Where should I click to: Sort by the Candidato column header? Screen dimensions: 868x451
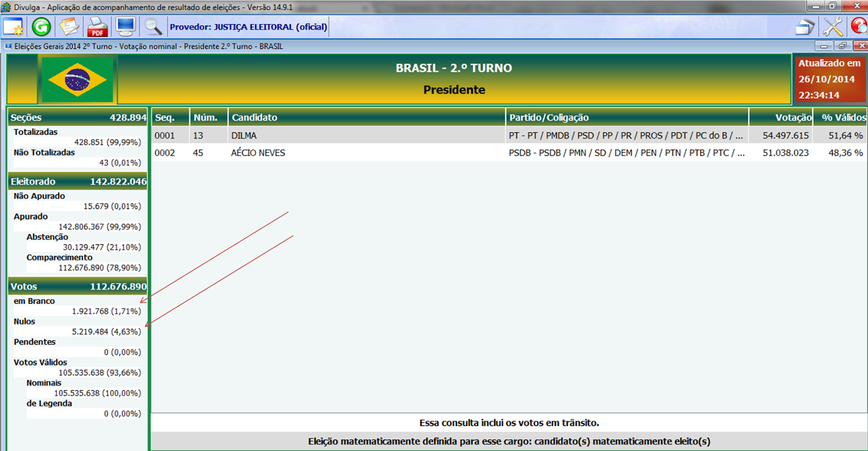click(x=367, y=117)
